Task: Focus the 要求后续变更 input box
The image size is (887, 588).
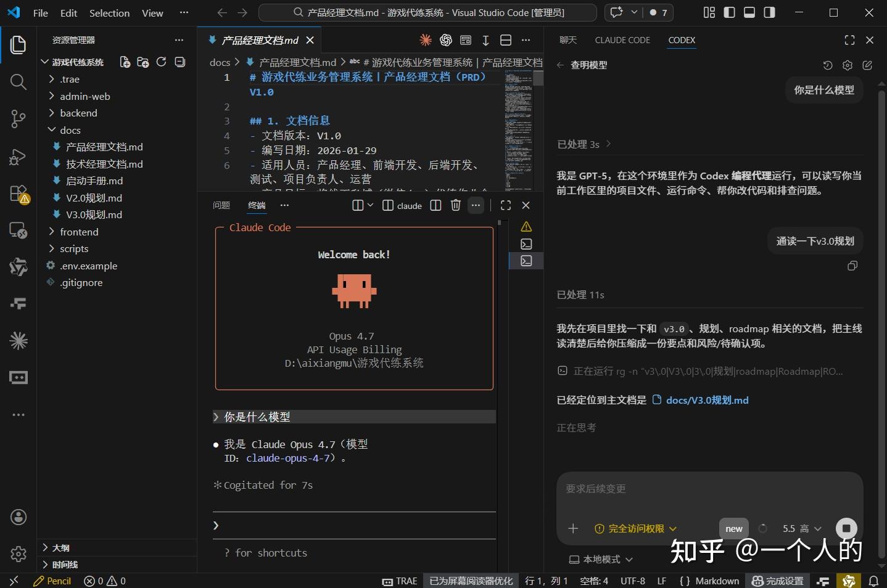Action: coord(709,489)
